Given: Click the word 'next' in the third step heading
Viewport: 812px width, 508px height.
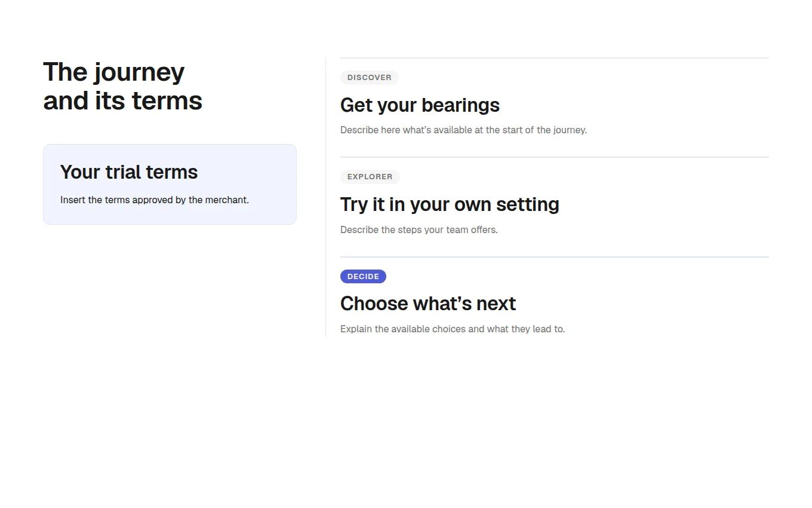Looking at the screenshot, I should click(496, 304).
